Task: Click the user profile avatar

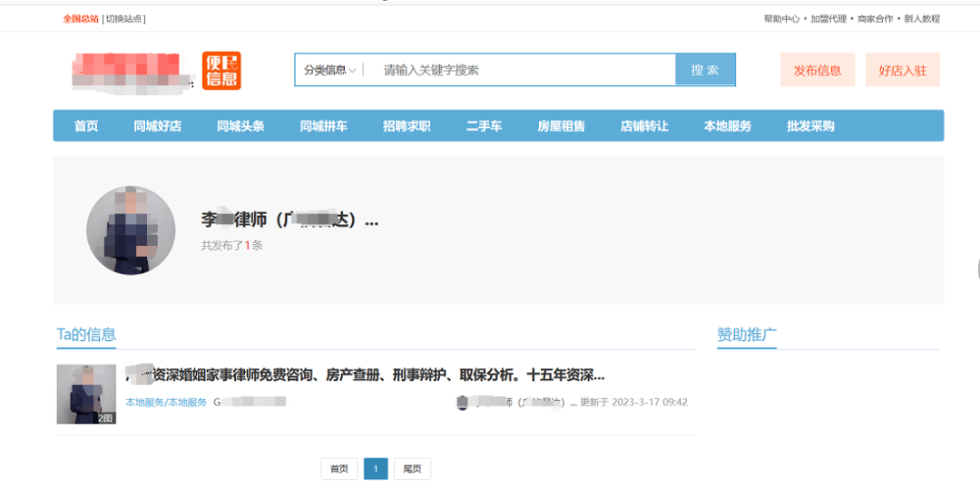Action: (131, 230)
